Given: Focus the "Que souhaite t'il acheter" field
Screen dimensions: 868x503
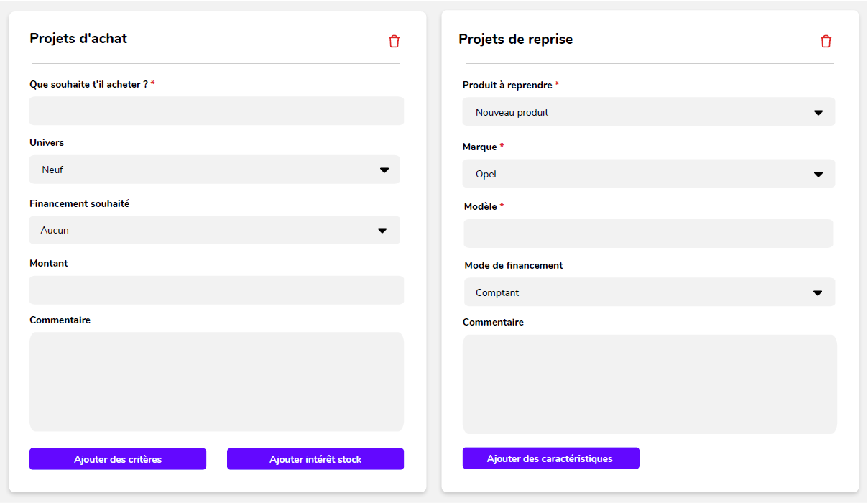Looking at the screenshot, I should (x=216, y=111).
